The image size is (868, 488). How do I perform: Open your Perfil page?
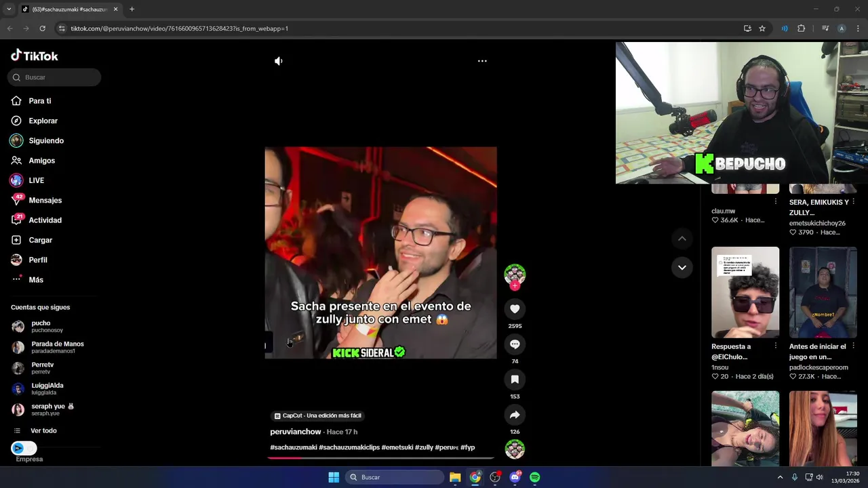coord(37,260)
